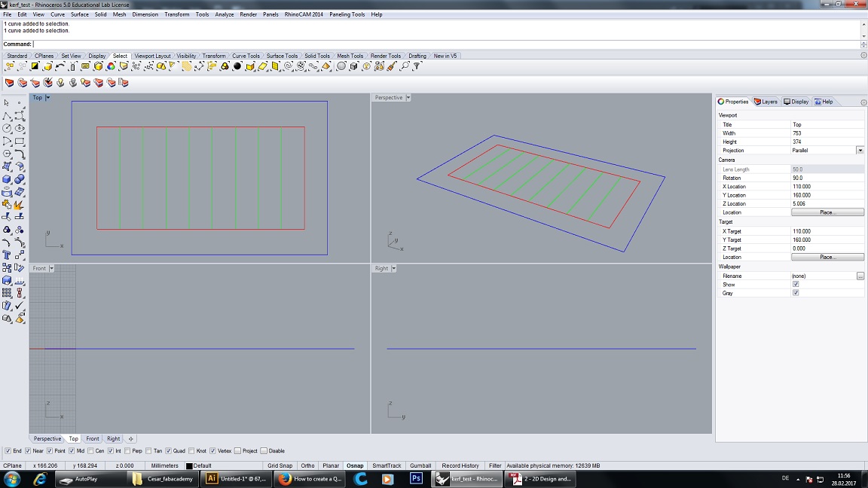Click the grid Array icon in sidebar
This screenshot has width=868, height=488.
tap(7, 293)
